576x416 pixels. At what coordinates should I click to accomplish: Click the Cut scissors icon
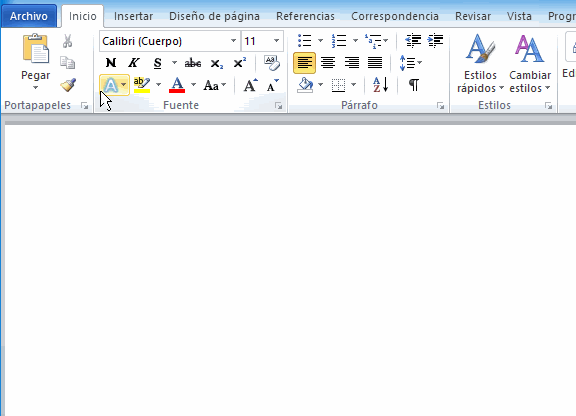67,41
